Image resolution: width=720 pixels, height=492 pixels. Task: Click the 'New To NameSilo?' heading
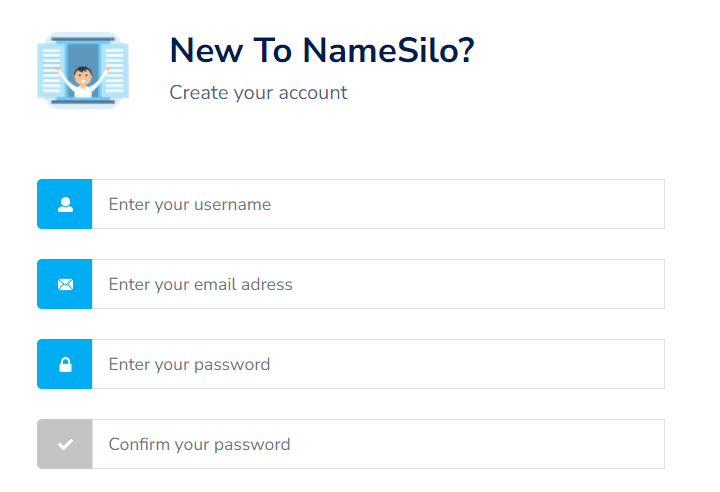[x=322, y=50]
